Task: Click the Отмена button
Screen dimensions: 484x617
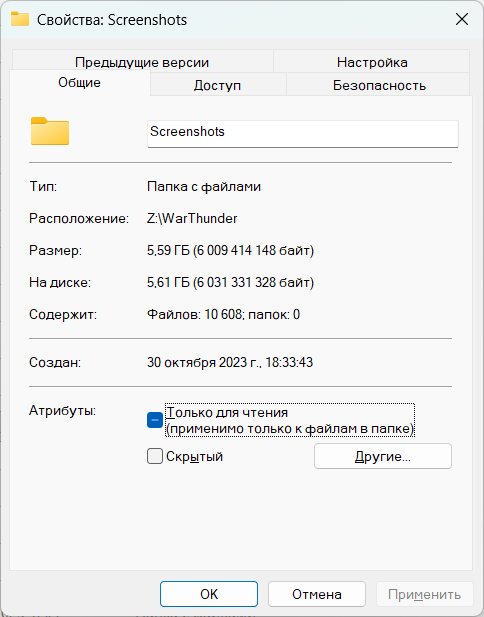Action: [317, 594]
